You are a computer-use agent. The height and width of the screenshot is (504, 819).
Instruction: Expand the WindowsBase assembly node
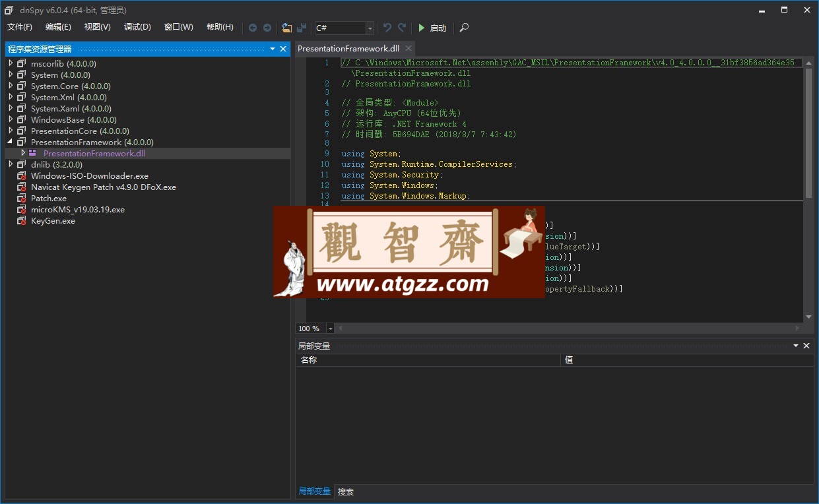click(11, 120)
